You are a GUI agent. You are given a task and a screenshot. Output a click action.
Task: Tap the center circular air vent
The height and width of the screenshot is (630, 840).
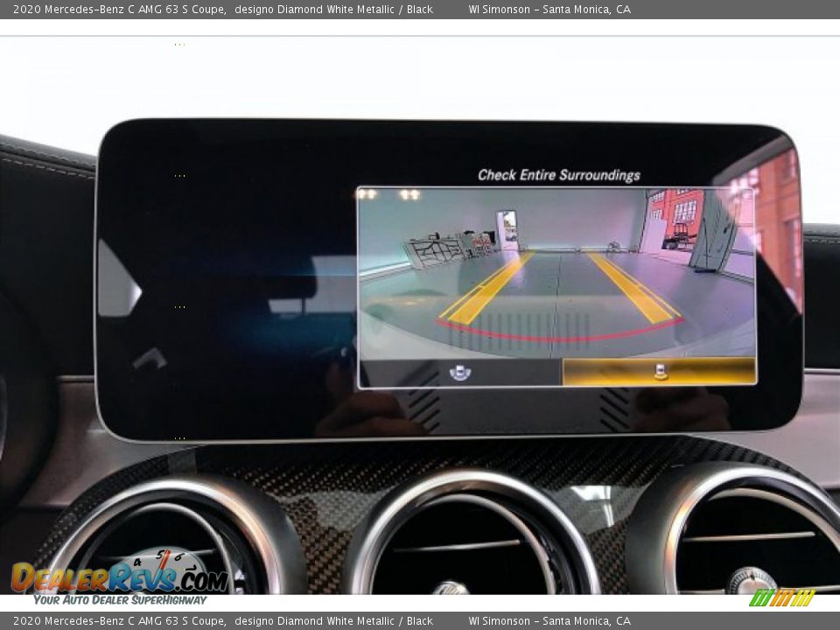pyautogui.click(x=472, y=538)
